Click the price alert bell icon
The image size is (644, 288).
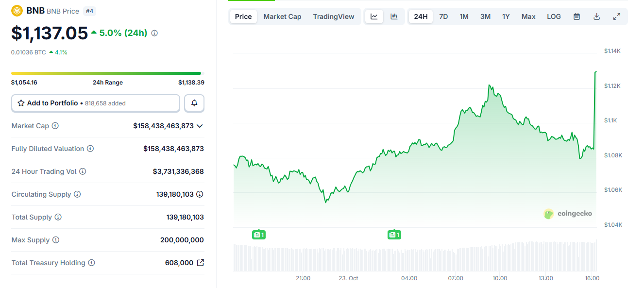point(194,103)
